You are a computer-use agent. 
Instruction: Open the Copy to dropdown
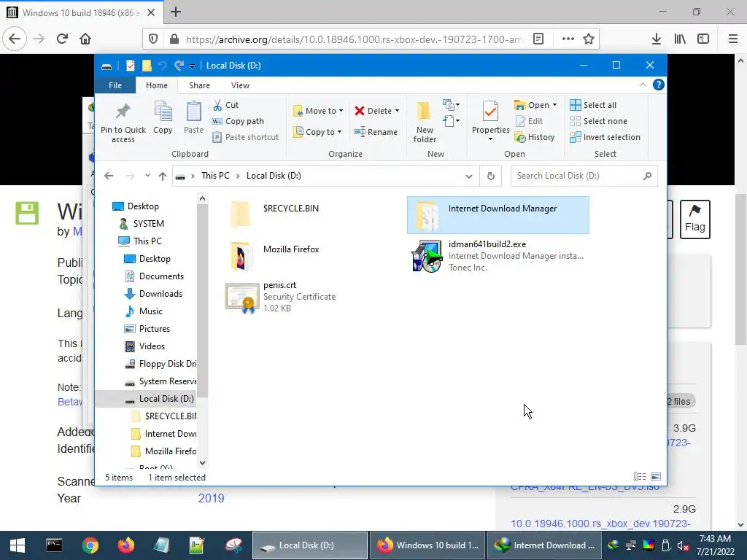[x=317, y=132]
